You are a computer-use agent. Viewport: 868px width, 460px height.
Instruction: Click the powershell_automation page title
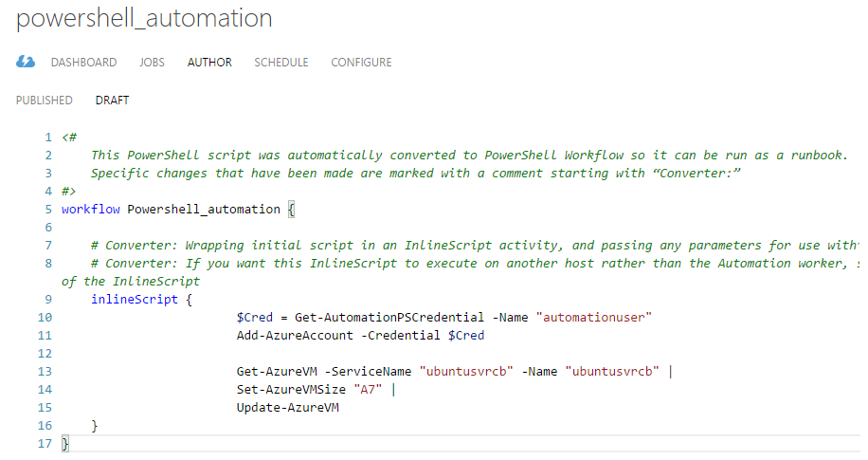[x=144, y=19]
